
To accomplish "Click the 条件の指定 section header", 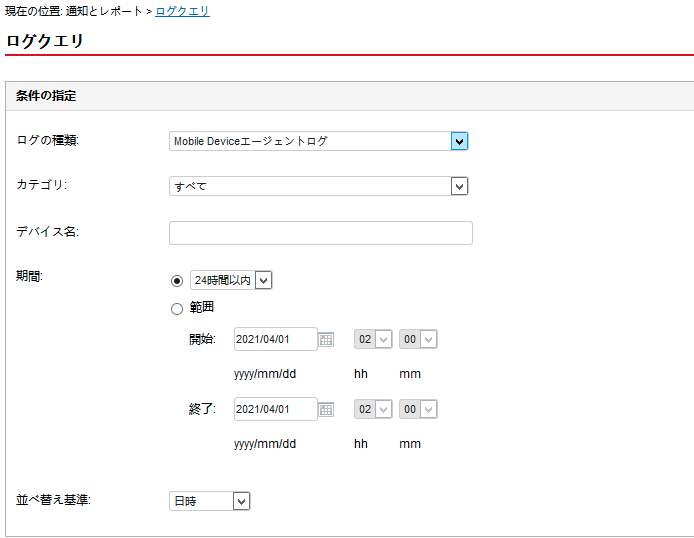I will pos(46,96).
